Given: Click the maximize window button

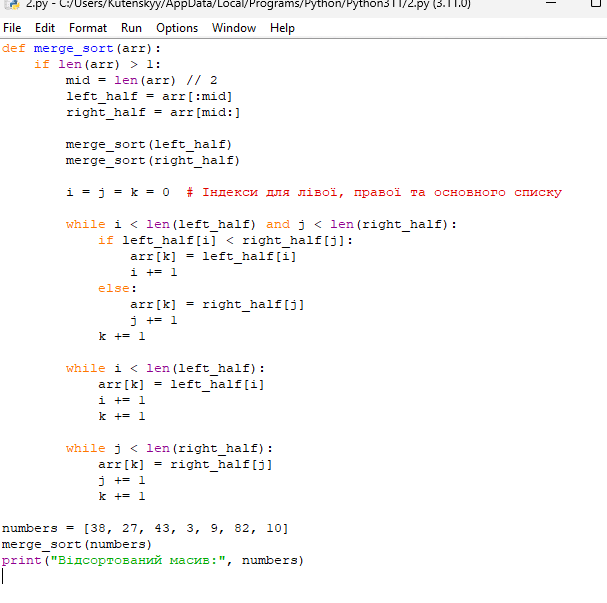Looking at the screenshot, I should coord(596,3).
